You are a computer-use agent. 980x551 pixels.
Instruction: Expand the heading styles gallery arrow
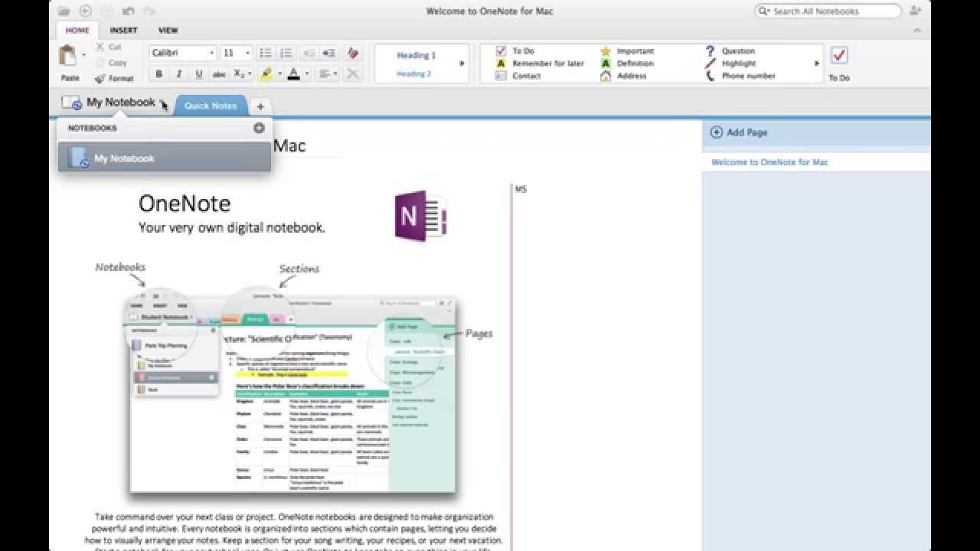(462, 64)
